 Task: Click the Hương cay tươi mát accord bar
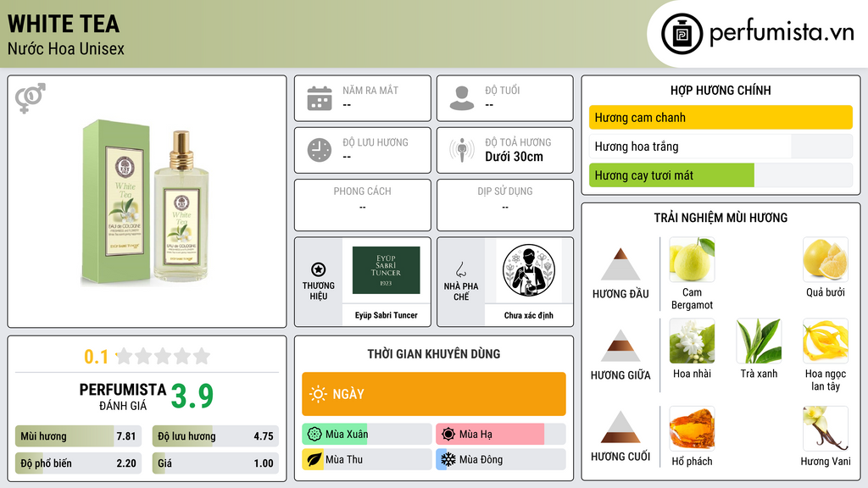[x=721, y=175]
